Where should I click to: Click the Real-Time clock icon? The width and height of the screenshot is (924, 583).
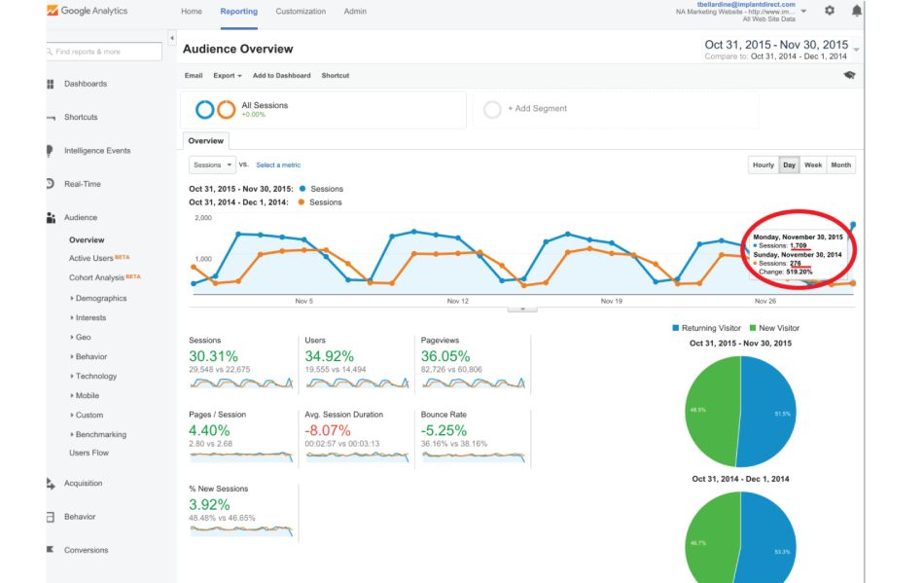[50, 183]
